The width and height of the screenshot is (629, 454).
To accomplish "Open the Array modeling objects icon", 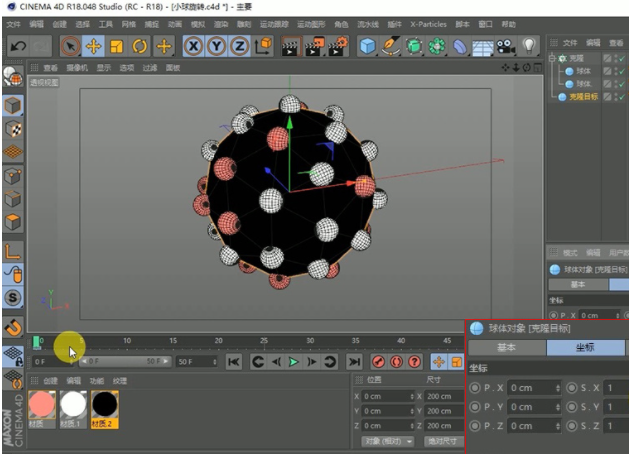I will pyautogui.click(x=437, y=46).
